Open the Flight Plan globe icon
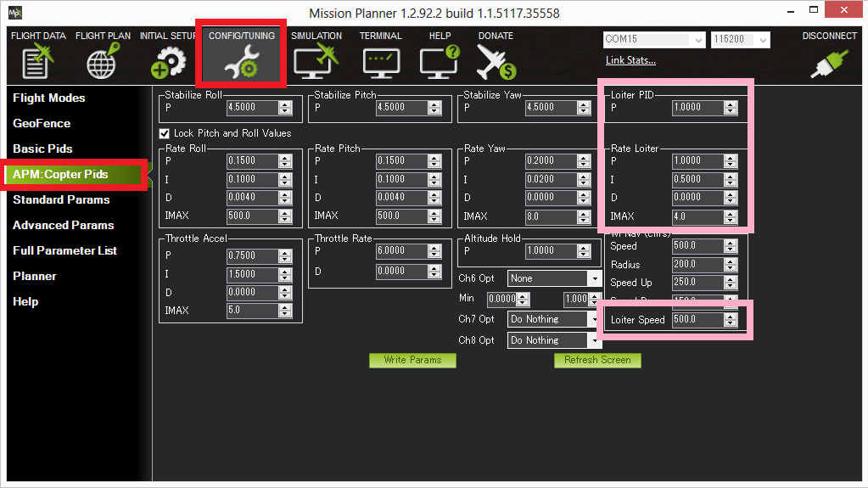The image size is (868, 488). point(103,62)
